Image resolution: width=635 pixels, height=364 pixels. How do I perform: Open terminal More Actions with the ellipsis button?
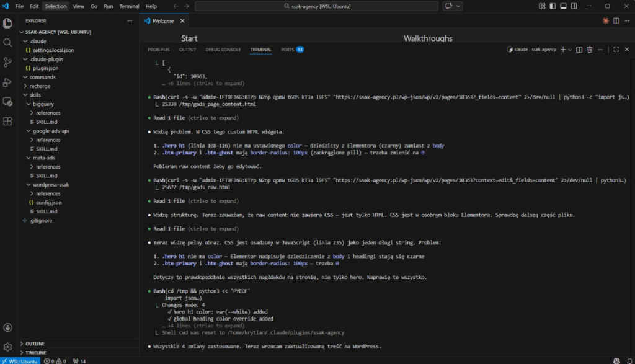(600, 49)
